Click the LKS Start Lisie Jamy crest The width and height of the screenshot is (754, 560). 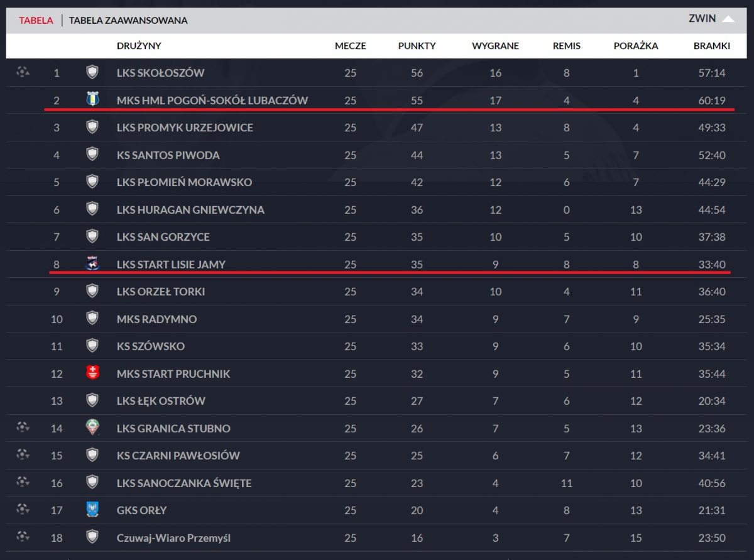click(92, 264)
